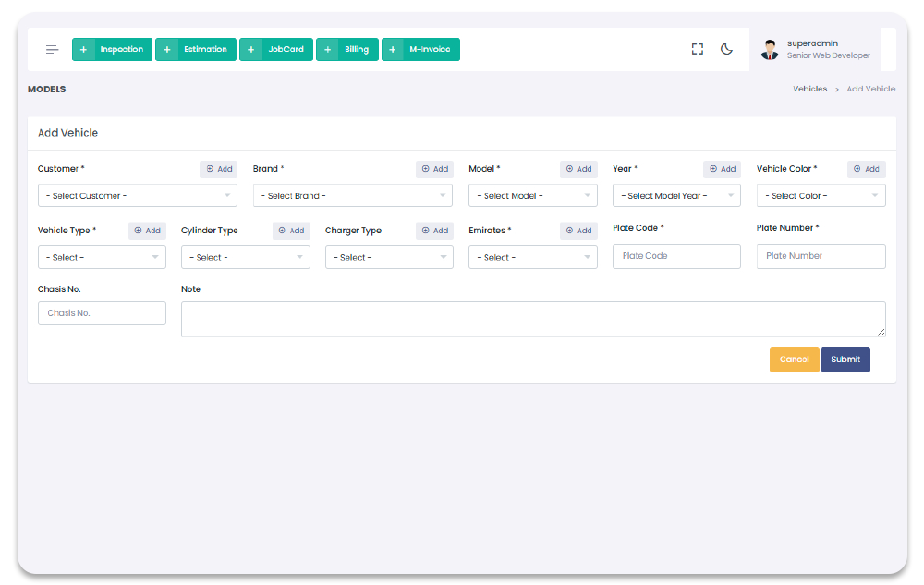Open the Select Customer dropdown
This screenshot has width=924, height=585.
point(137,196)
